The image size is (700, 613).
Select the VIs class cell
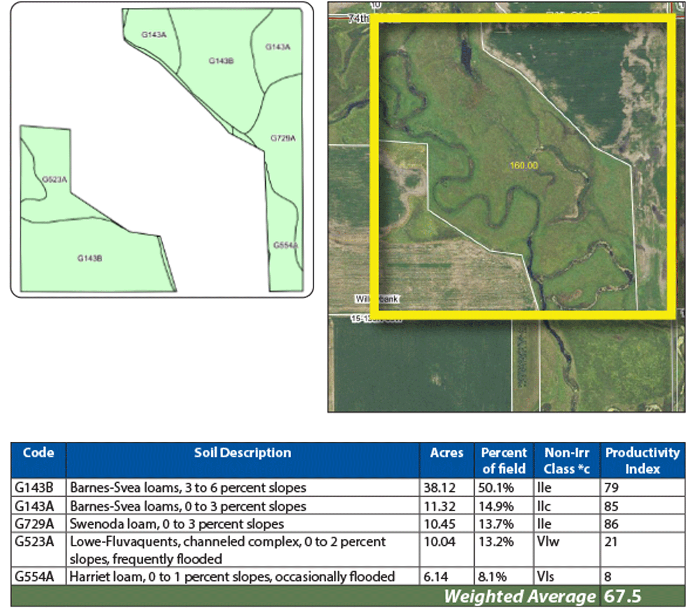point(545,577)
